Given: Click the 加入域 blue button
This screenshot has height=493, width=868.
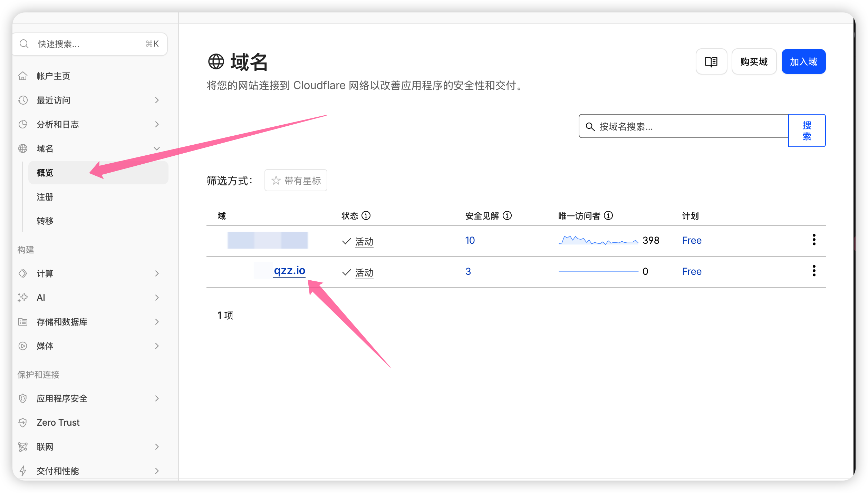Looking at the screenshot, I should [803, 62].
